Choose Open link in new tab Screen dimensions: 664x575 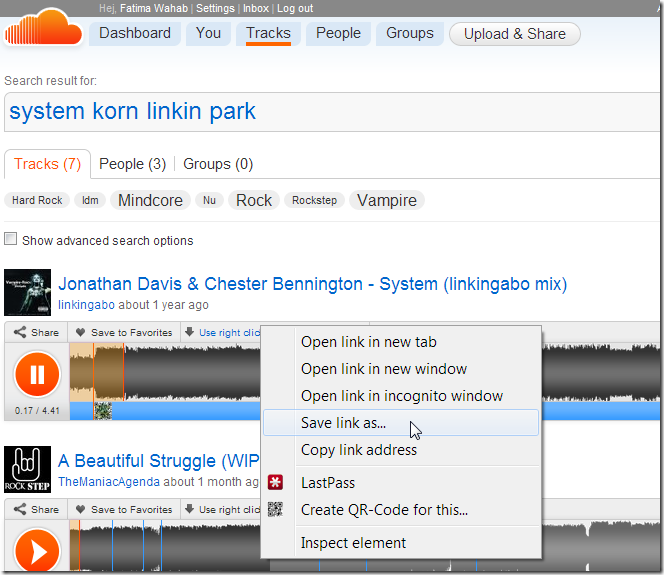pyautogui.click(x=401, y=342)
